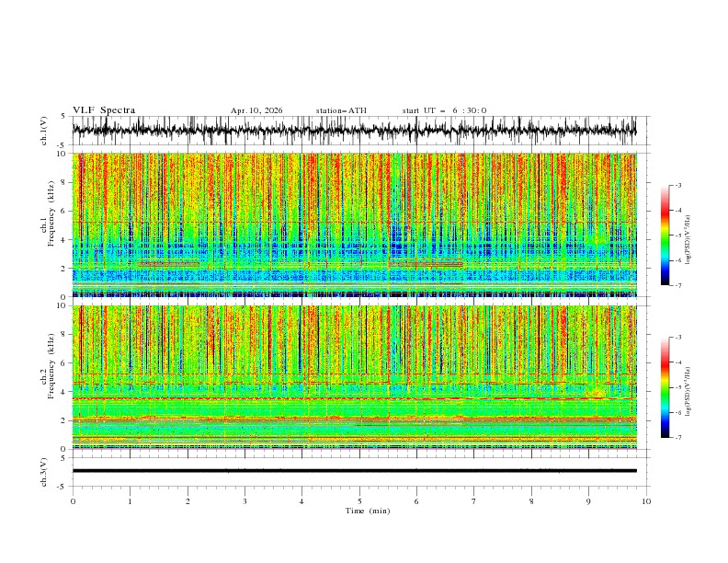Click the "2" tick on the time axis

pos(188,501)
